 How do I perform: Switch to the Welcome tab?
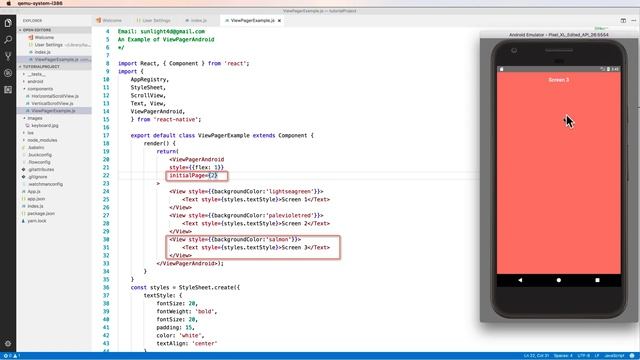tap(109, 20)
